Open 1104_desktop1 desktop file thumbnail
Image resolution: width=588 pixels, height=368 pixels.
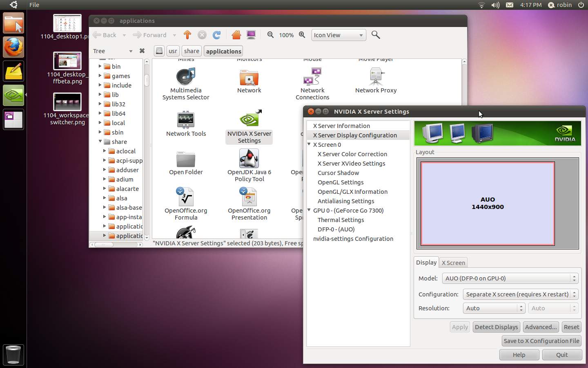click(x=67, y=23)
